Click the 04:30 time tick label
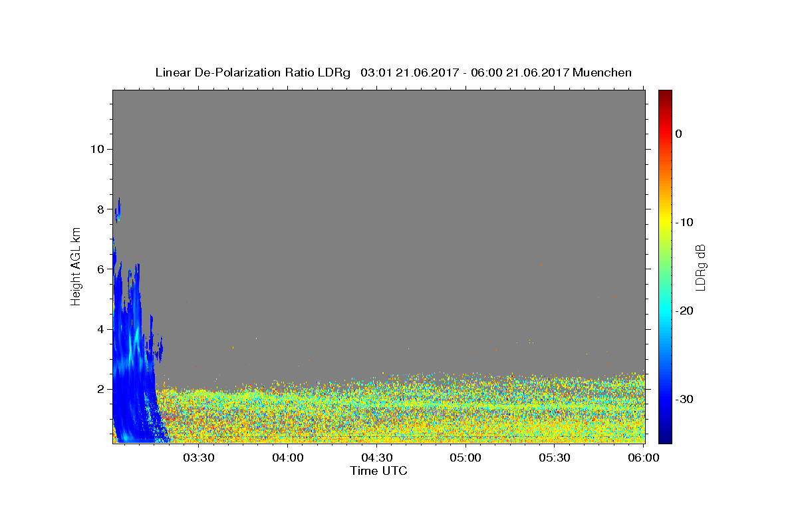Image resolution: width=798 pixels, height=532 pixels. coord(376,458)
